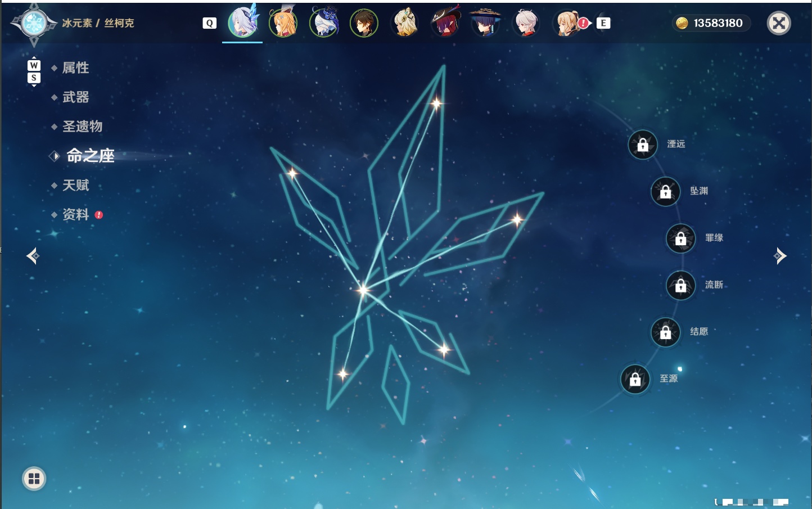
Task: Select the locked 罪缘 constellation node
Action: click(x=681, y=238)
